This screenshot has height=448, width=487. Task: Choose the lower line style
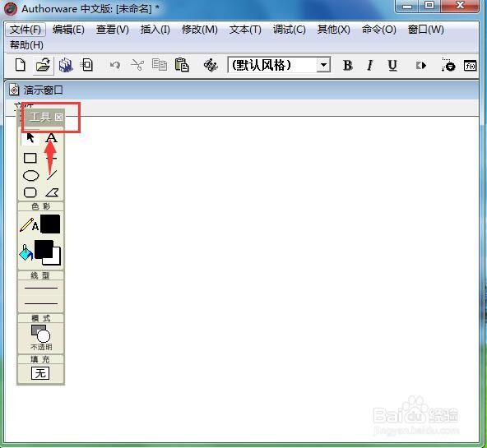[x=41, y=303]
